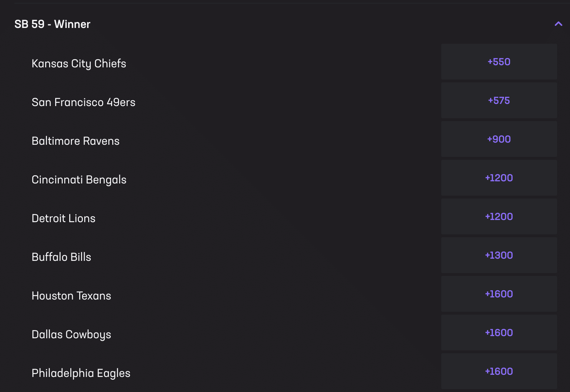Open the Cincinnati Bengals team listing
Screen dimensions: 570x392
pos(79,180)
